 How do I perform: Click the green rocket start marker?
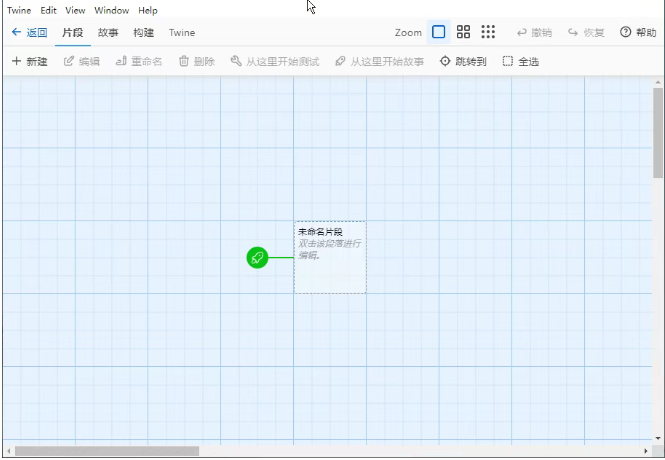click(257, 257)
